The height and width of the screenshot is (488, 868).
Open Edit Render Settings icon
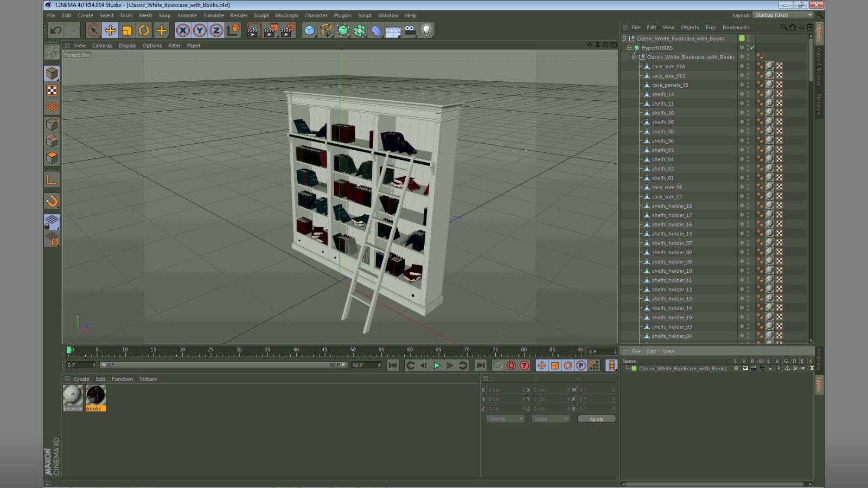[288, 30]
